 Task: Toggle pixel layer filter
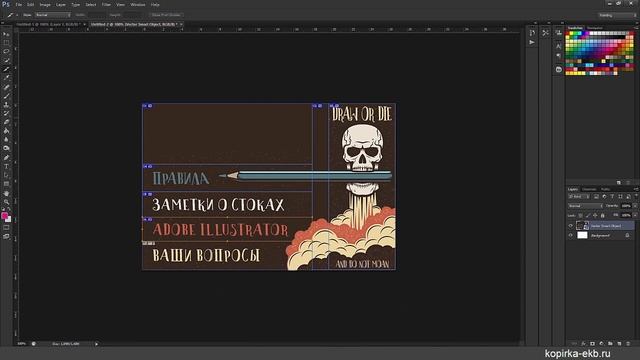(596, 197)
